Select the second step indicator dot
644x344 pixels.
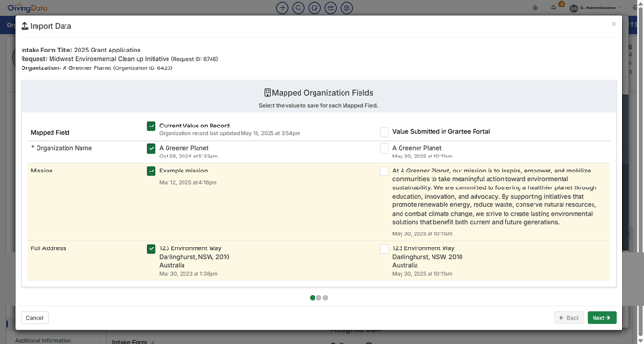point(318,298)
